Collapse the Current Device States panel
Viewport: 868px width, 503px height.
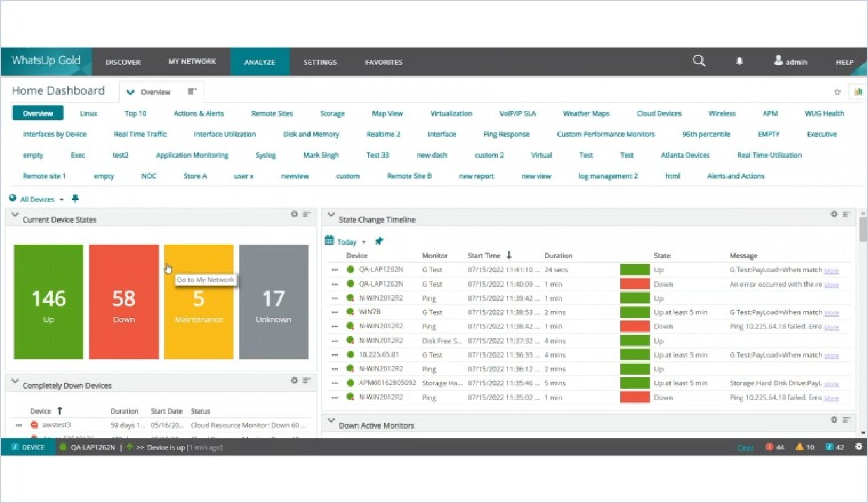click(15, 215)
